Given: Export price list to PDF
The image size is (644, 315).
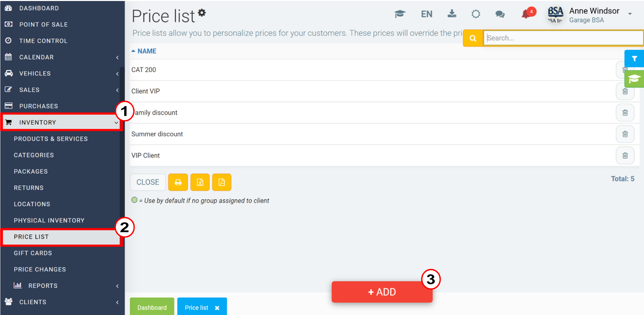Looking at the screenshot, I should click(x=222, y=182).
